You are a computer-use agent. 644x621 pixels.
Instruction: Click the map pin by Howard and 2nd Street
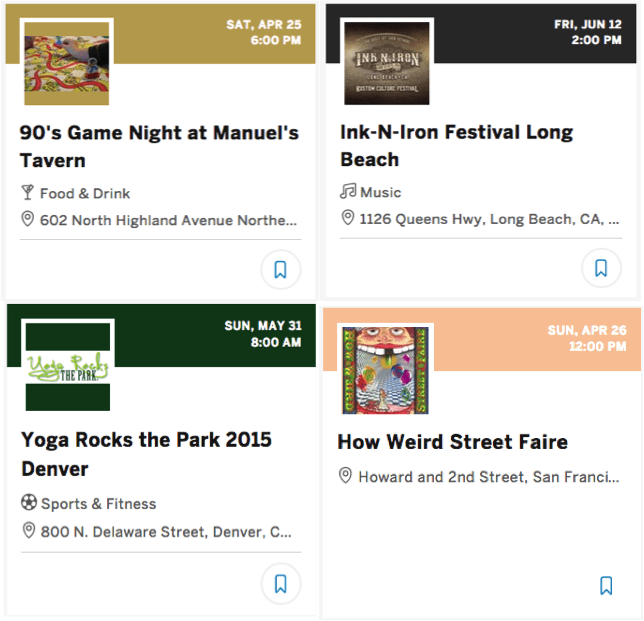[345, 476]
